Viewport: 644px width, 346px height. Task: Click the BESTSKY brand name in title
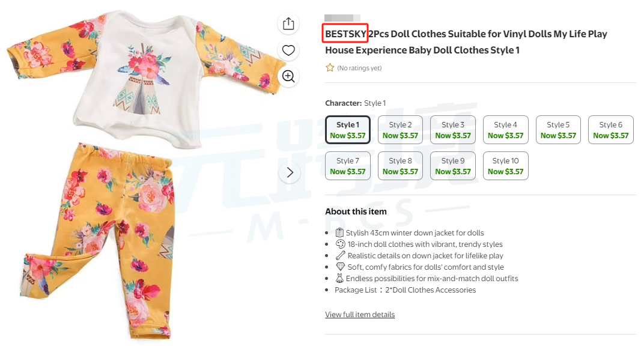pos(345,34)
